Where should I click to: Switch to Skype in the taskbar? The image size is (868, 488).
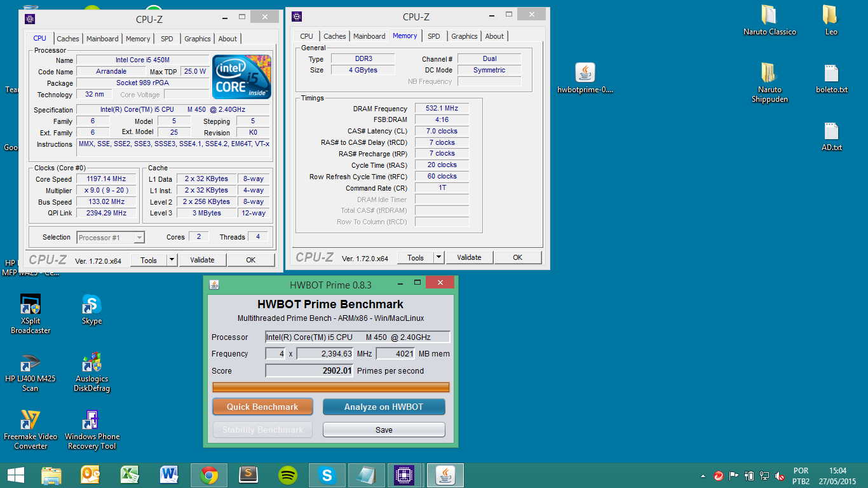point(327,475)
